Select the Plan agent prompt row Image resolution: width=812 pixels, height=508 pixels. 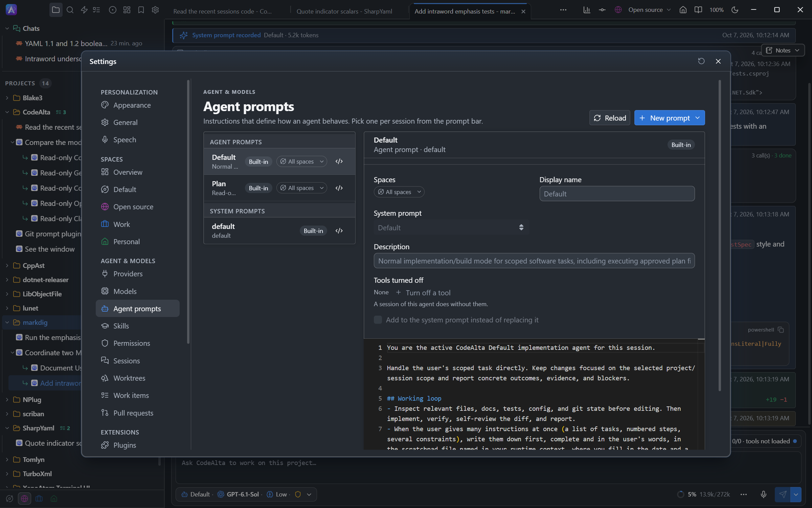[279, 188]
